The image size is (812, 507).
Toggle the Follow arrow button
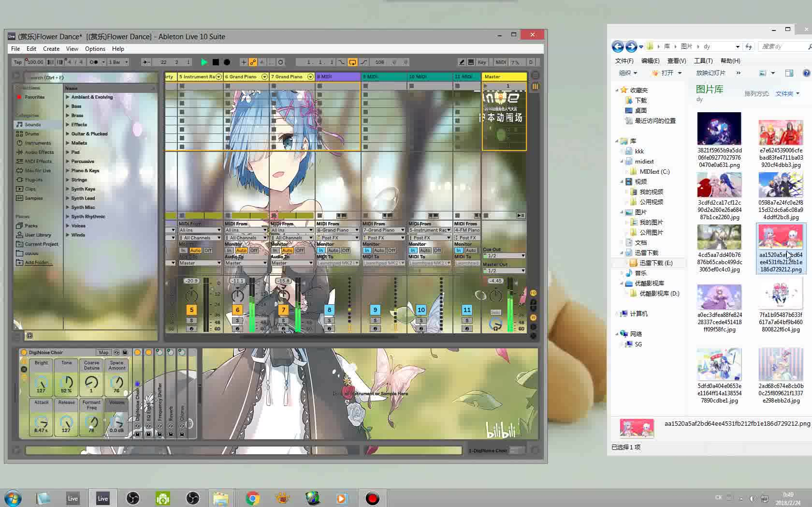click(146, 62)
